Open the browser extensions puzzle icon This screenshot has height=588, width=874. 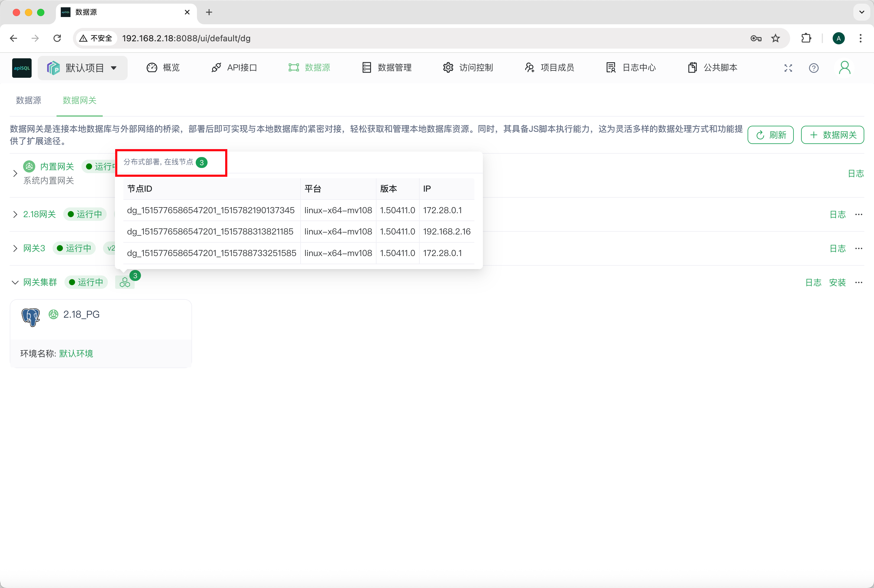coord(806,38)
